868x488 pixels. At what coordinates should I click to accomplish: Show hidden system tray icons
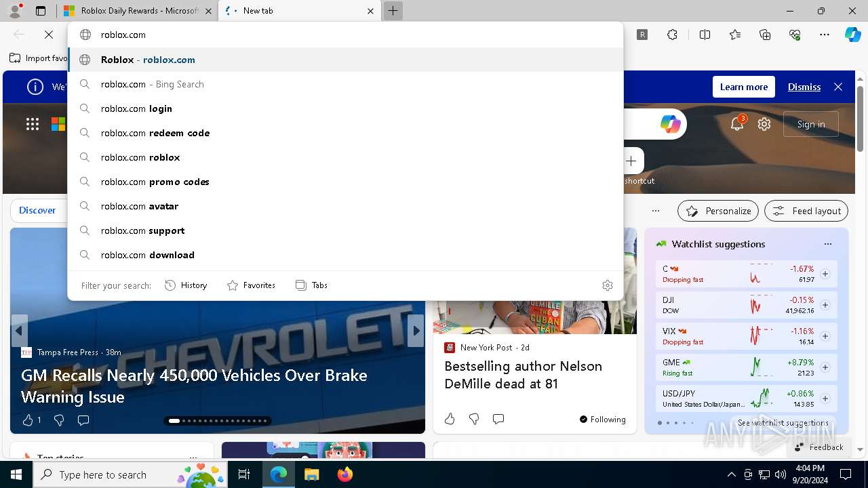(731, 474)
